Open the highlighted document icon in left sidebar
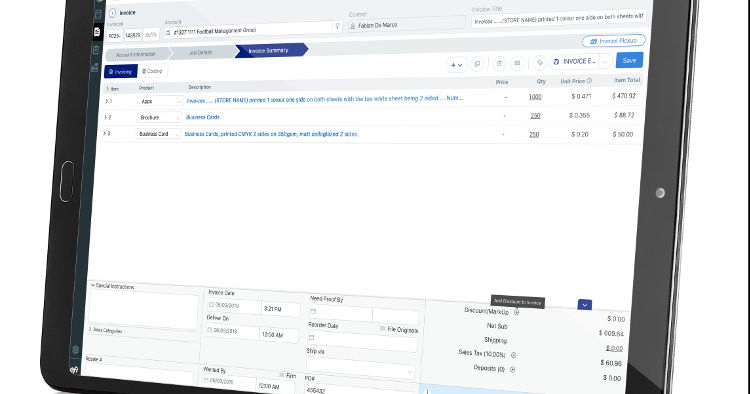750x394 pixels. [97, 32]
